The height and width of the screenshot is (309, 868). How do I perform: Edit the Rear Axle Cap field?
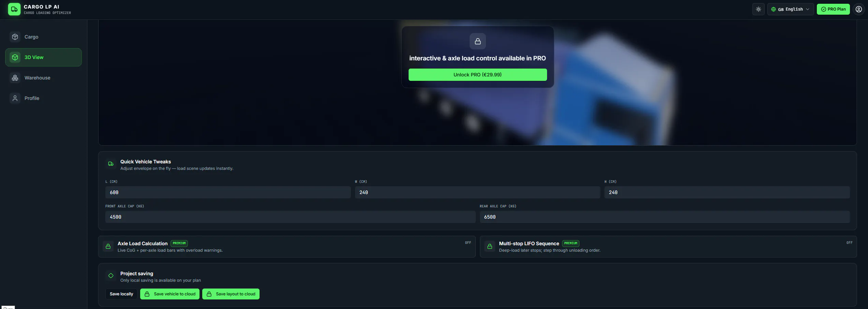(x=664, y=217)
